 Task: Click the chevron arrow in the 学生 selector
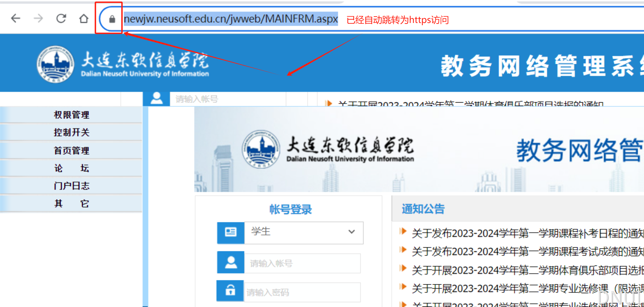click(351, 232)
